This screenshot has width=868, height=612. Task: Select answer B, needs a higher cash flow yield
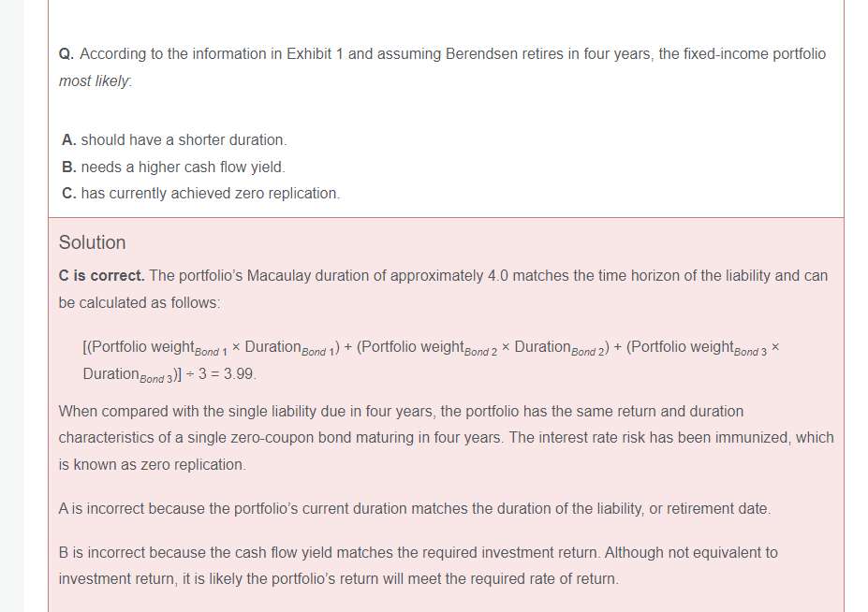click(173, 167)
